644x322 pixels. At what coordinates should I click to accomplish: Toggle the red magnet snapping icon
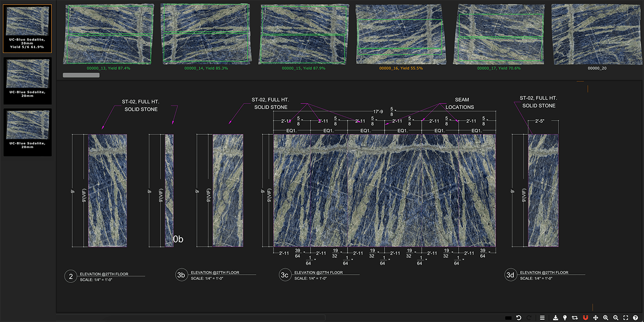[585, 318]
